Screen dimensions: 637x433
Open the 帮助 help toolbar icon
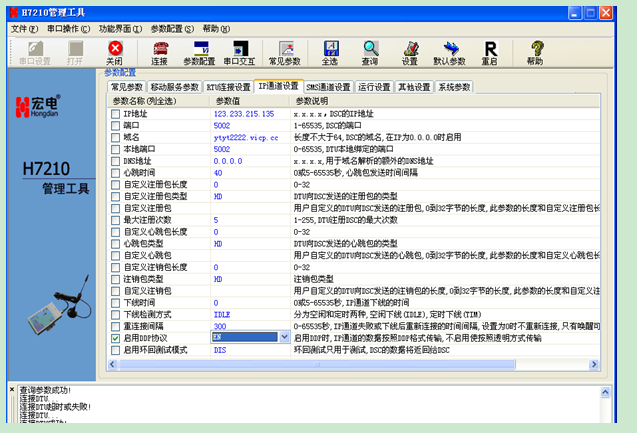click(x=535, y=51)
